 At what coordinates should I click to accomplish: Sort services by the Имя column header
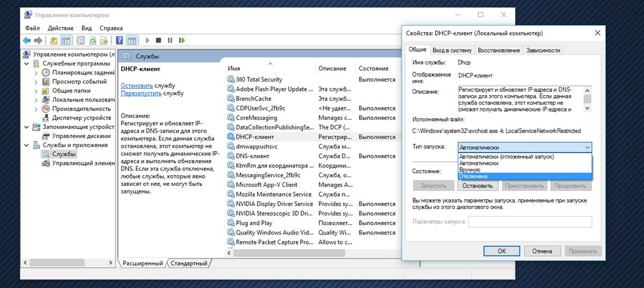pos(270,68)
